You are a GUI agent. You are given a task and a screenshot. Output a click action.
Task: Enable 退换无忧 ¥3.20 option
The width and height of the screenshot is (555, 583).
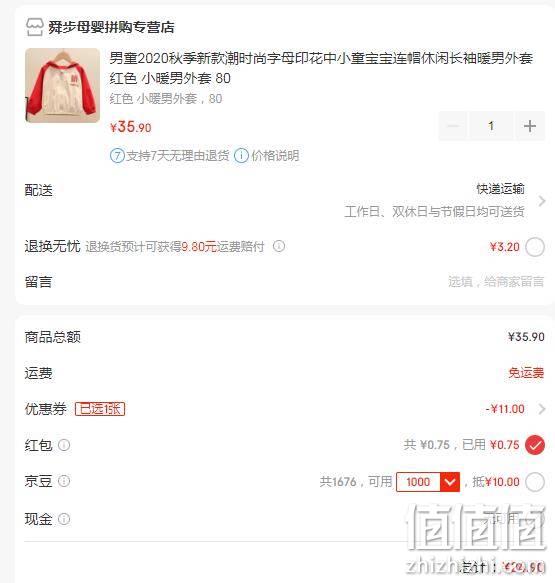[535, 247]
